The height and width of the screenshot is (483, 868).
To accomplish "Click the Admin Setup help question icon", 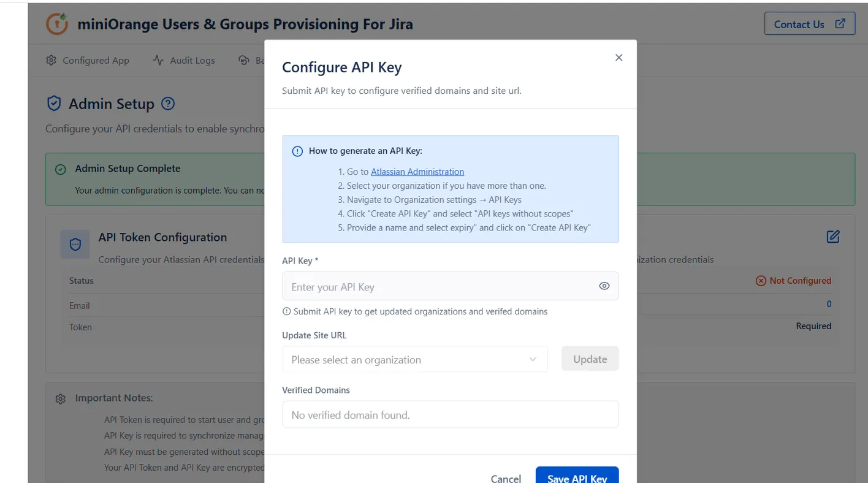I will [168, 104].
